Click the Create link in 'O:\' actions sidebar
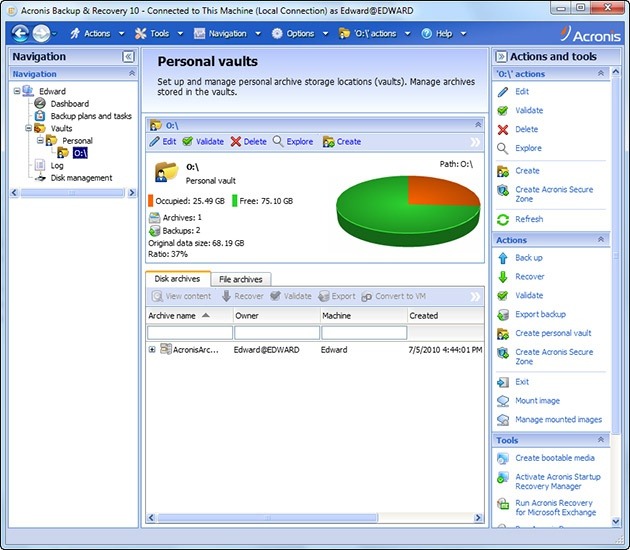 click(527, 171)
